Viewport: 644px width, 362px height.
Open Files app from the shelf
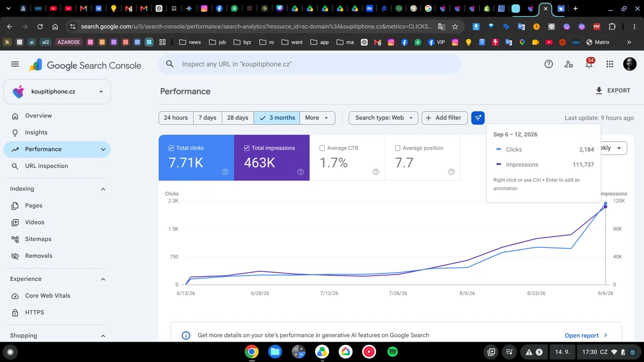pos(275,352)
